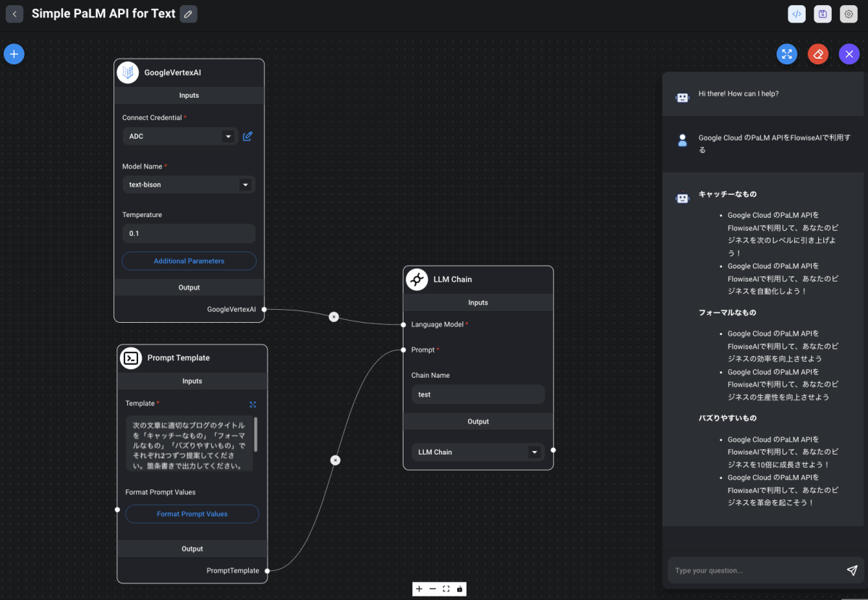
Task: Zoom out of the canvas
Action: 433,589
